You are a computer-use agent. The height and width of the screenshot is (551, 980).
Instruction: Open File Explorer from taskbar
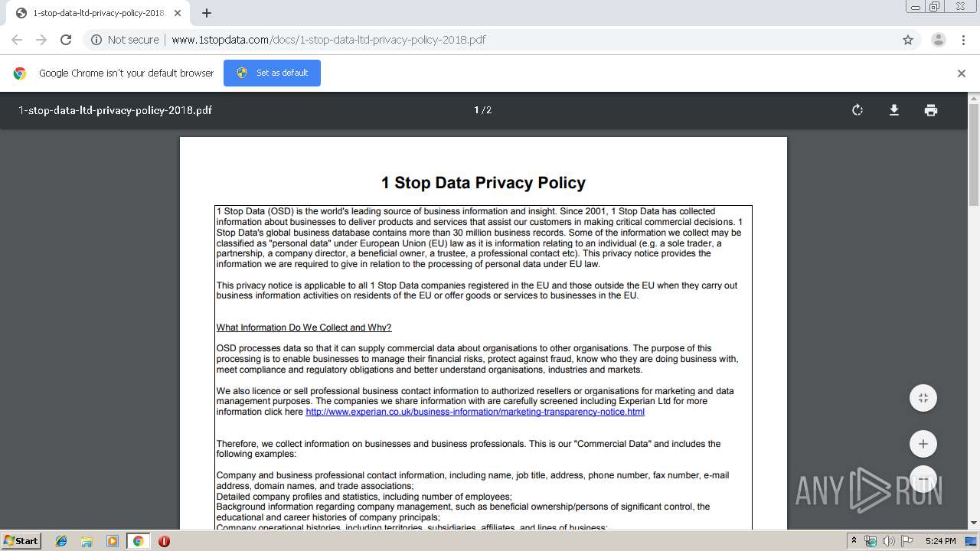point(87,541)
